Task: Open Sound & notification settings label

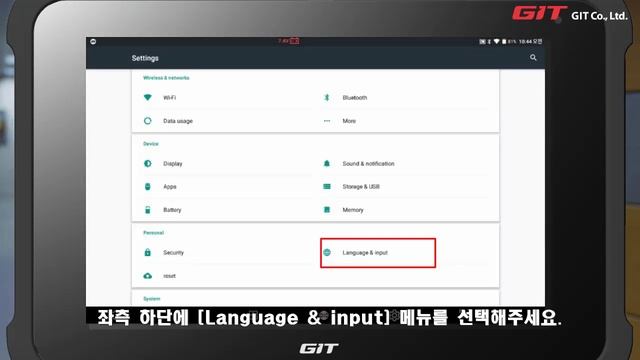Action: pos(369,164)
